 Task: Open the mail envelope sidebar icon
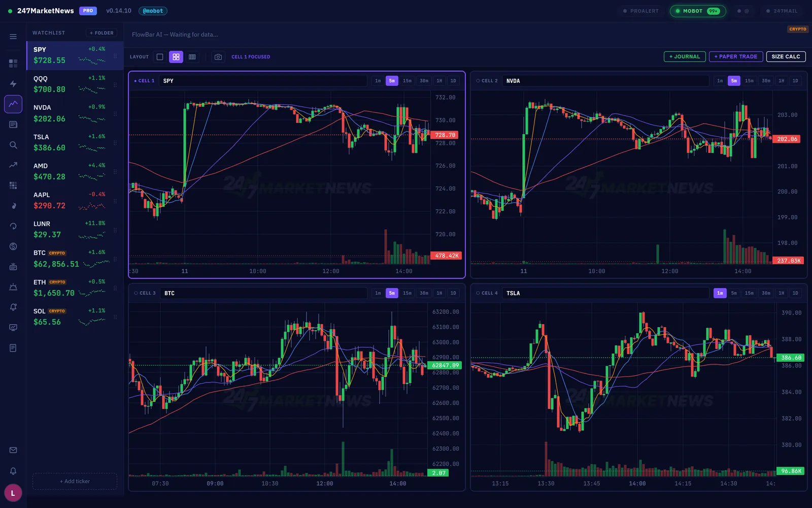tap(13, 450)
